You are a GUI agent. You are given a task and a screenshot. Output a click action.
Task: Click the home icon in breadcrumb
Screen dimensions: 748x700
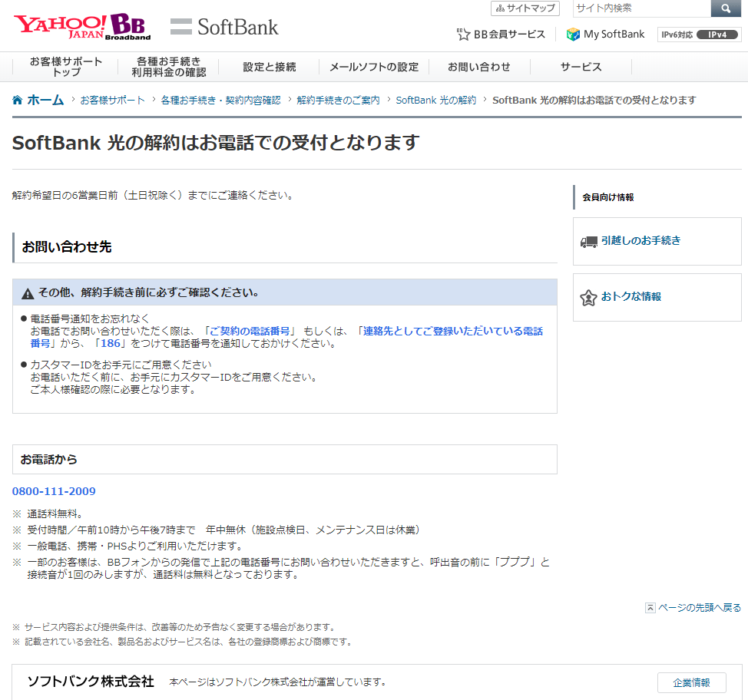pos(17,100)
